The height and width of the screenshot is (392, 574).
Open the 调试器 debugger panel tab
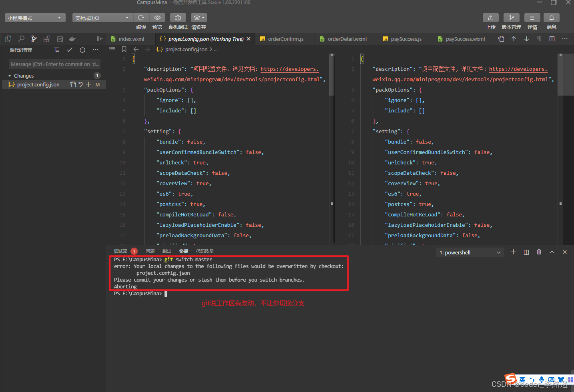(120, 251)
